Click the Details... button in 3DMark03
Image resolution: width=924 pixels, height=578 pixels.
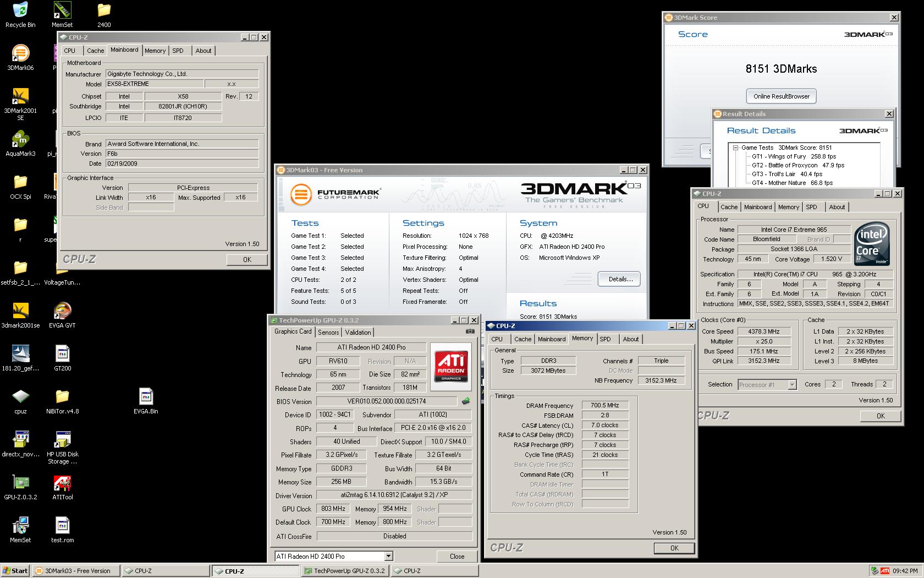coord(620,279)
